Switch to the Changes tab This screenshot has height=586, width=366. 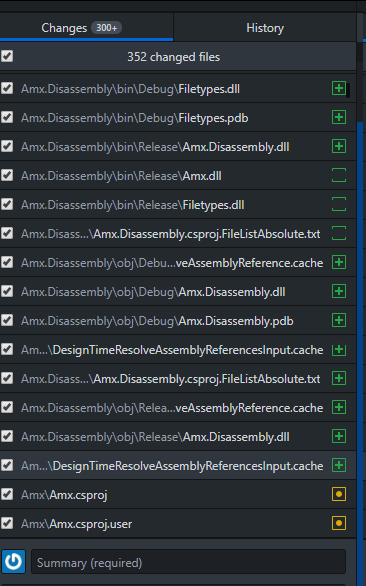[x=86, y=28]
